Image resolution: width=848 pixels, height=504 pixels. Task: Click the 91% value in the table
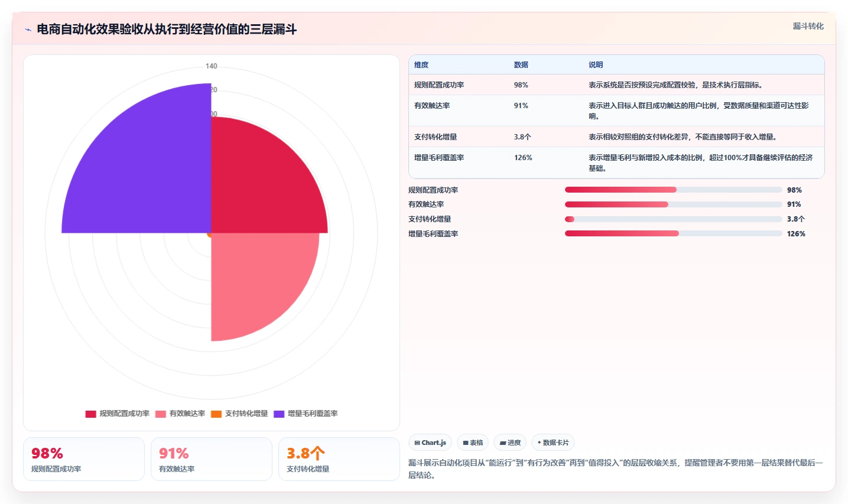(521, 106)
